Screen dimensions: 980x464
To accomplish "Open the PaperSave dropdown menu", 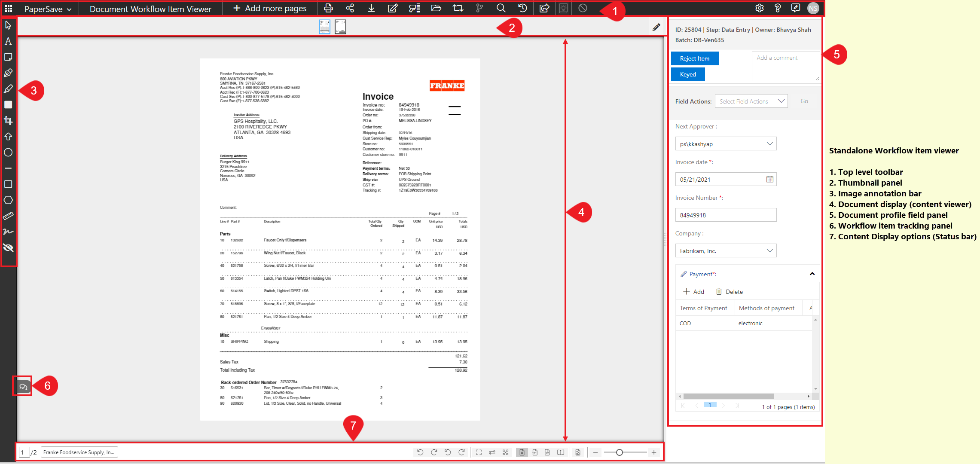I will (x=48, y=9).
